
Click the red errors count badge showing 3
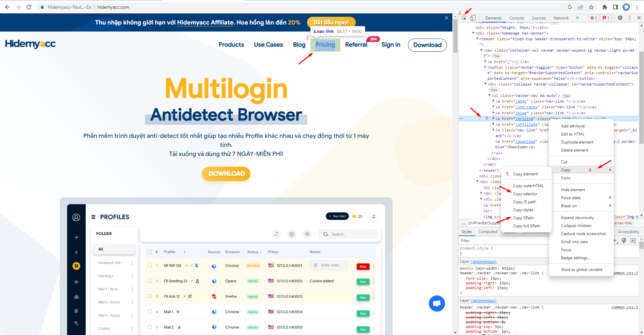click(594, 18)
